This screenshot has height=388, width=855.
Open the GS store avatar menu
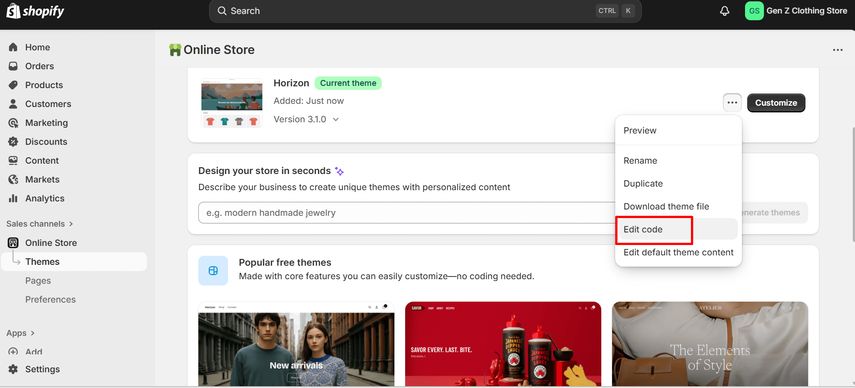pyautogui.click(x=754, y=11)
